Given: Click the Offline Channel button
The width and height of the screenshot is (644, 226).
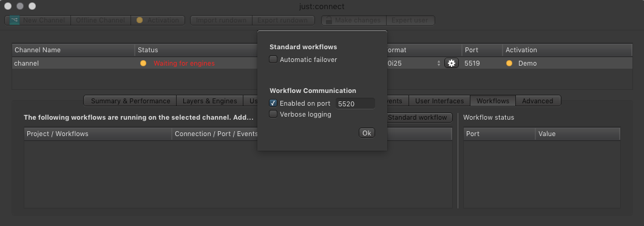Looking at the screenshot, I should click(101, 20).
